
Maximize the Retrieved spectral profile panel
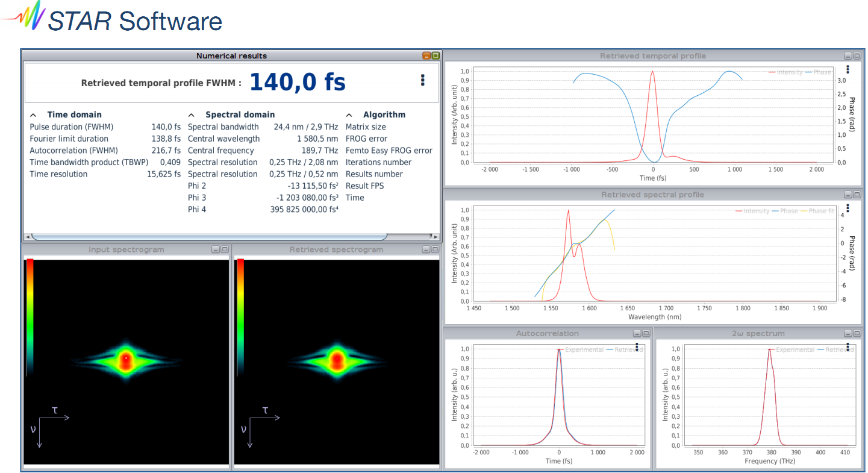857,195
